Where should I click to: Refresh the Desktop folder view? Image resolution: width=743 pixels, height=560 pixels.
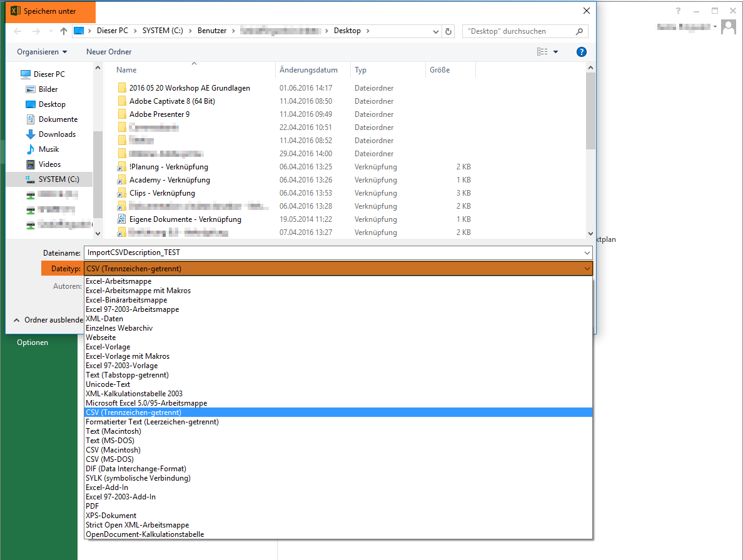pyautogui.click(x=448, y=31)
